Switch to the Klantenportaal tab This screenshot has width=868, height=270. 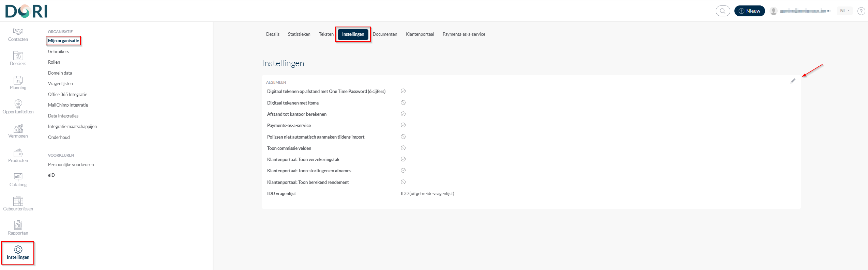pos(420,34)
